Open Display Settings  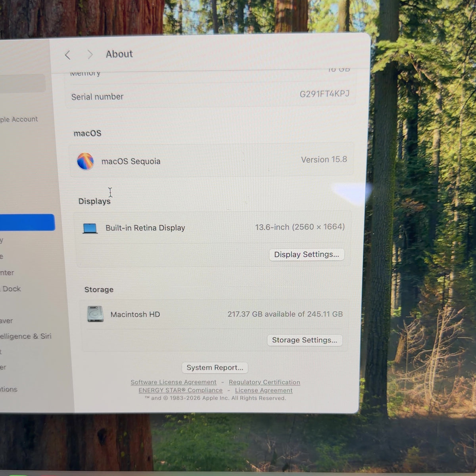pyautogui.click(x=307, y=255)
